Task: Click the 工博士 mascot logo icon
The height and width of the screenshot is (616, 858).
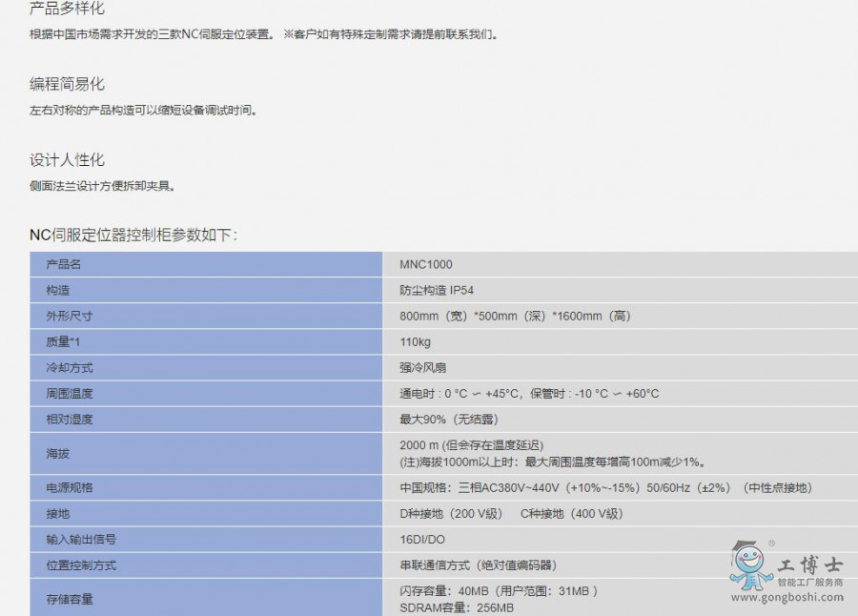Action: [750, 566]
